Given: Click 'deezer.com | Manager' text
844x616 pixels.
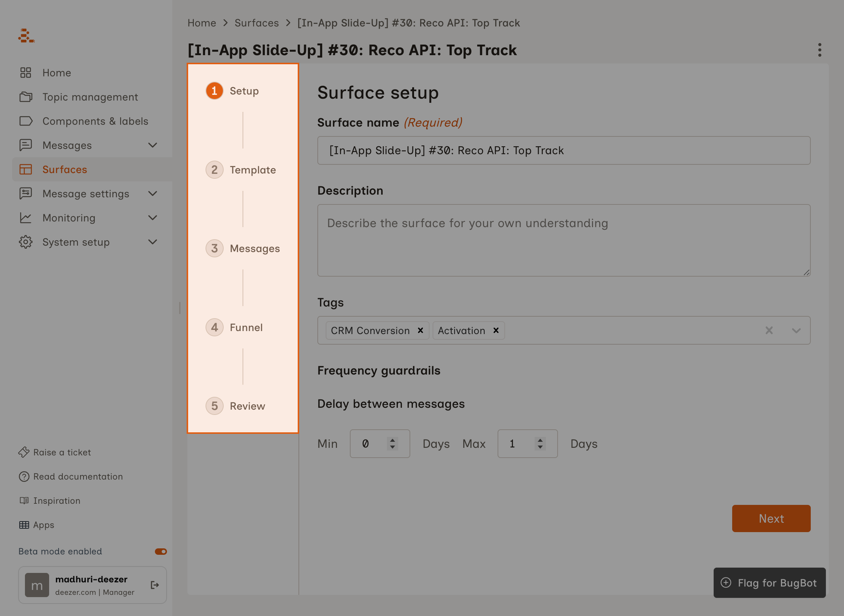Looking at the screenshot, I should [95, 592].
